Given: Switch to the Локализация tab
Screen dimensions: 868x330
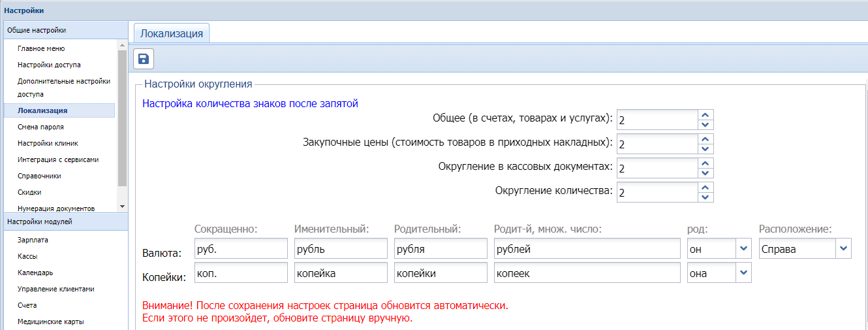Looking at the screenshot, I should click(172, 33).
